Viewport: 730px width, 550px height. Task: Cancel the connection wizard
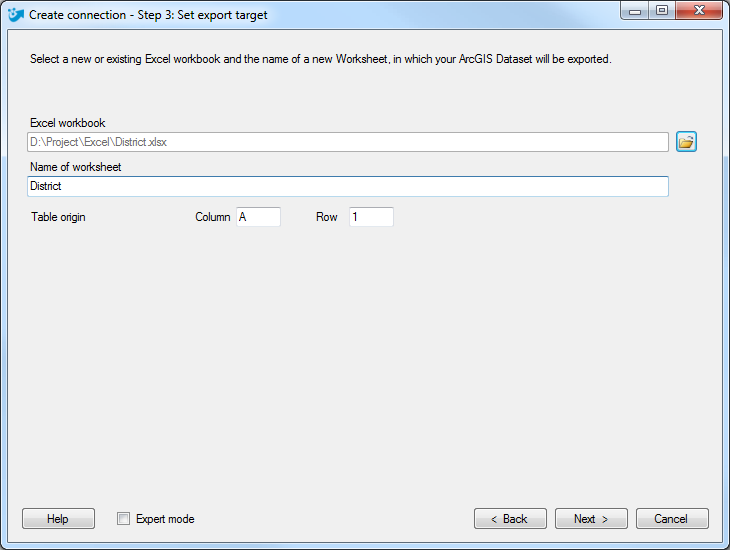pyautogui.click(x=672, y=518)
